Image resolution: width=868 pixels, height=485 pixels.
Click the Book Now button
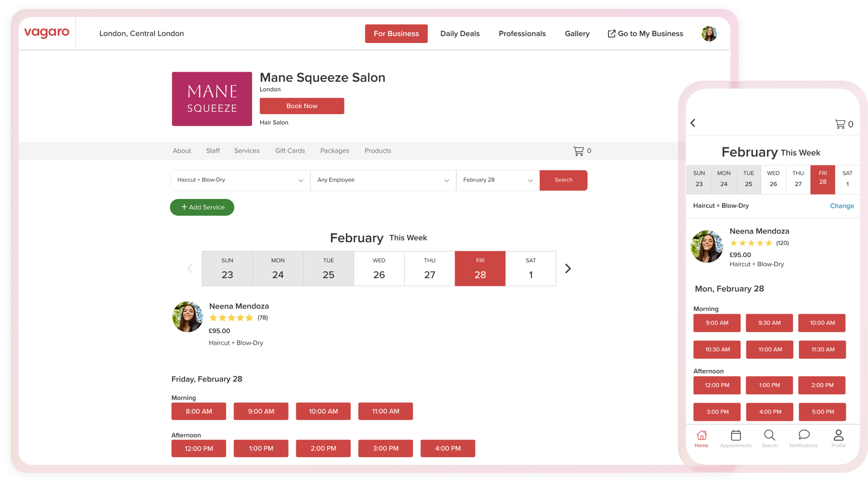tap(302, 106)
